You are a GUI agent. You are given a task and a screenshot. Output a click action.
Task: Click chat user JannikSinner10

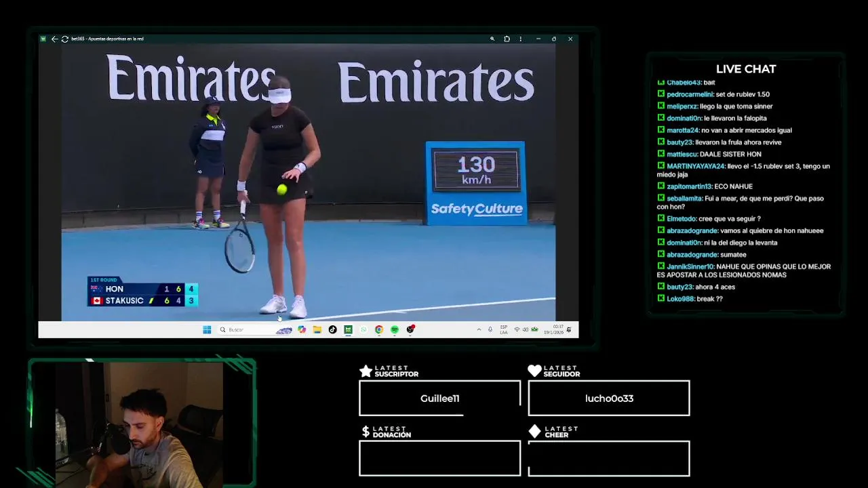tap(690, 266)
